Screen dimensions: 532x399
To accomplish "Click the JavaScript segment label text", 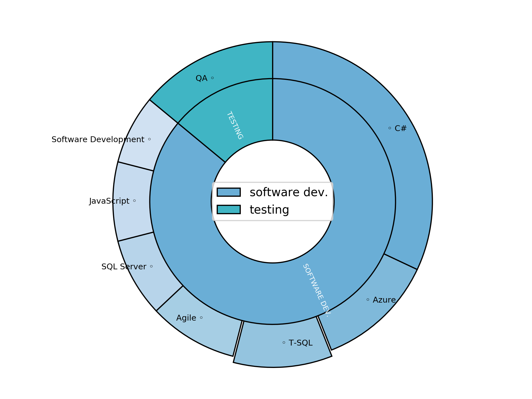I will click(x=109, y=201).
